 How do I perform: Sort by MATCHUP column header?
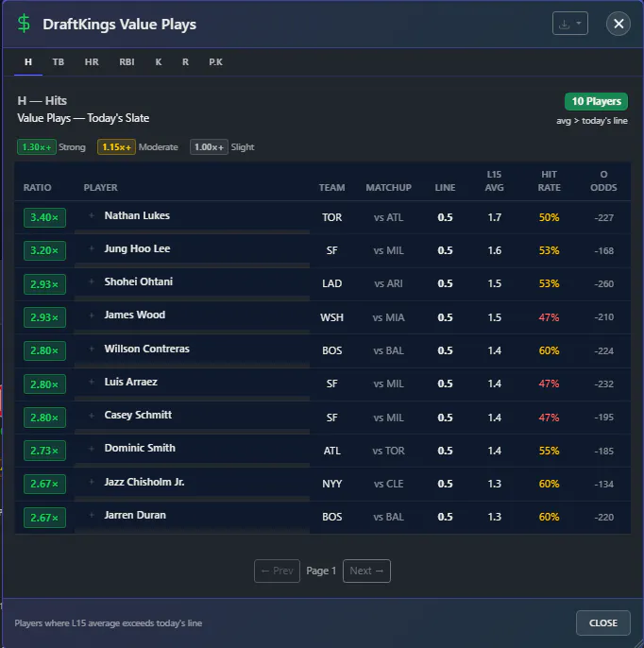coord(388,188)
